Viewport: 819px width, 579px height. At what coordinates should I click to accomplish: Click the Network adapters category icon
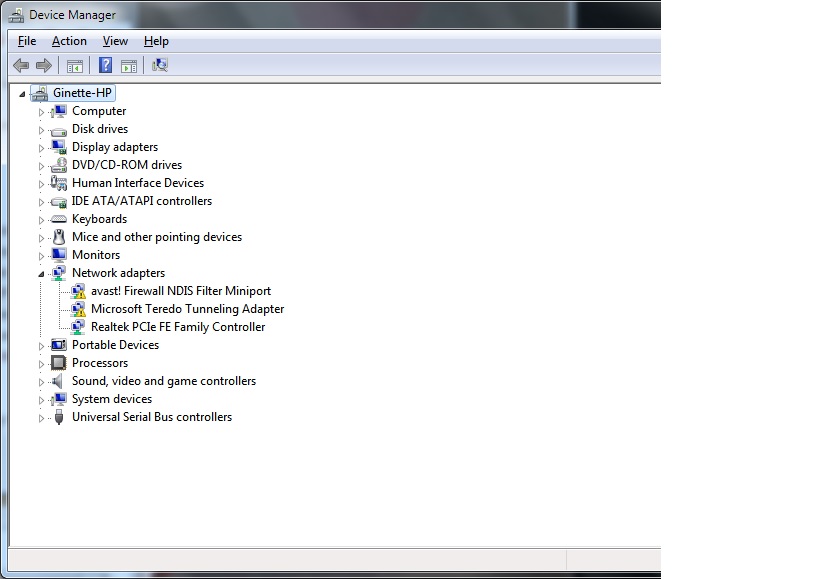[58, 273]
